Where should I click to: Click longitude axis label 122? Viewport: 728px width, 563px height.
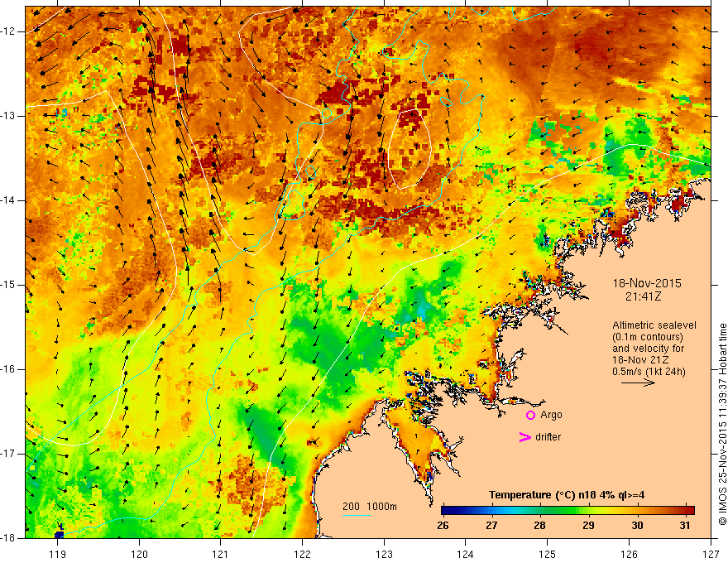click(x=302, y=554)
